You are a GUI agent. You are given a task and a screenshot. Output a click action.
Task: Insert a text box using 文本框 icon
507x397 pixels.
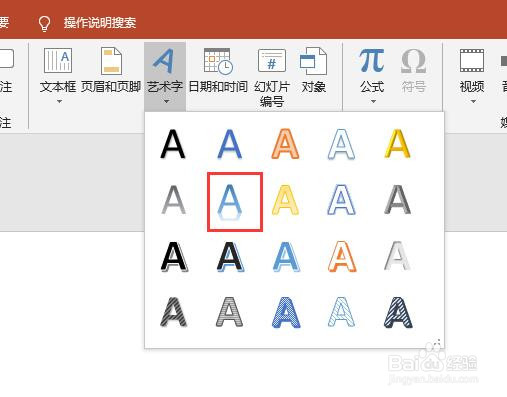pyautogui.click(x=58, y=60)
